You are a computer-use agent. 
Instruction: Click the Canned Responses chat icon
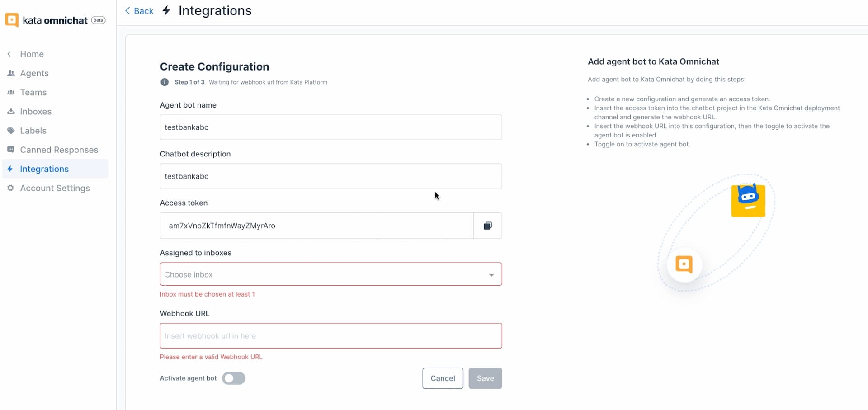[11, 150]
